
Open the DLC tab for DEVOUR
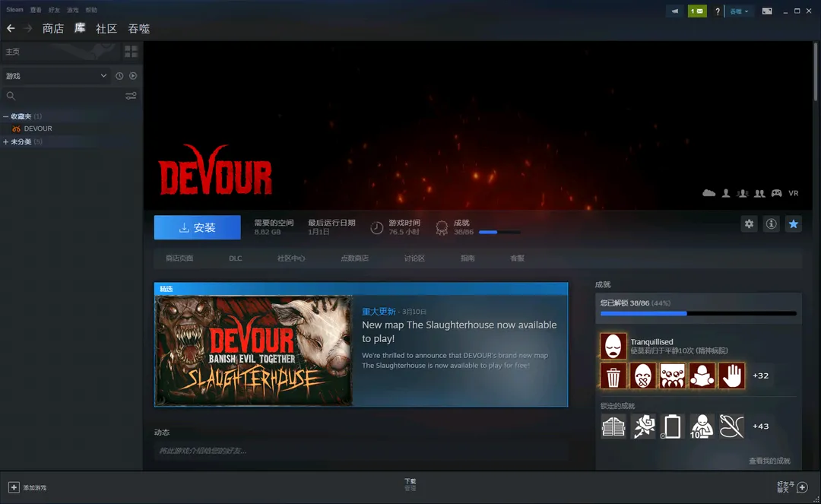click(236, 258)
